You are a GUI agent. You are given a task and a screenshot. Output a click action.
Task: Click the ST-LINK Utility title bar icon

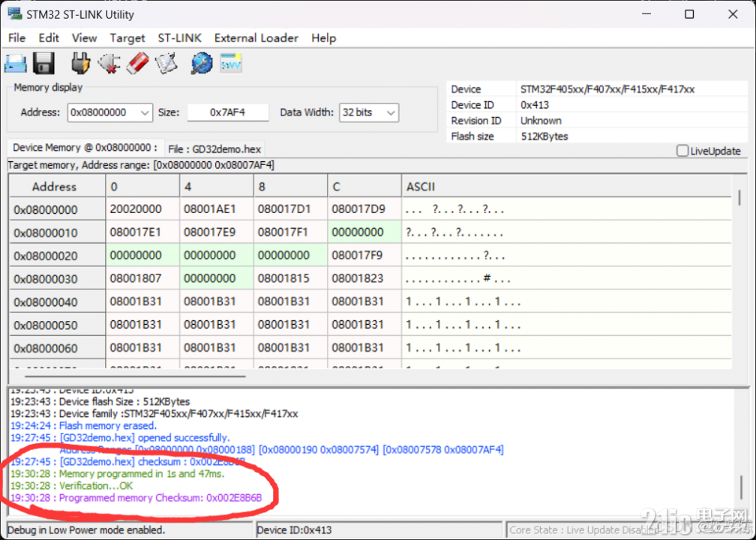point(14,13)
